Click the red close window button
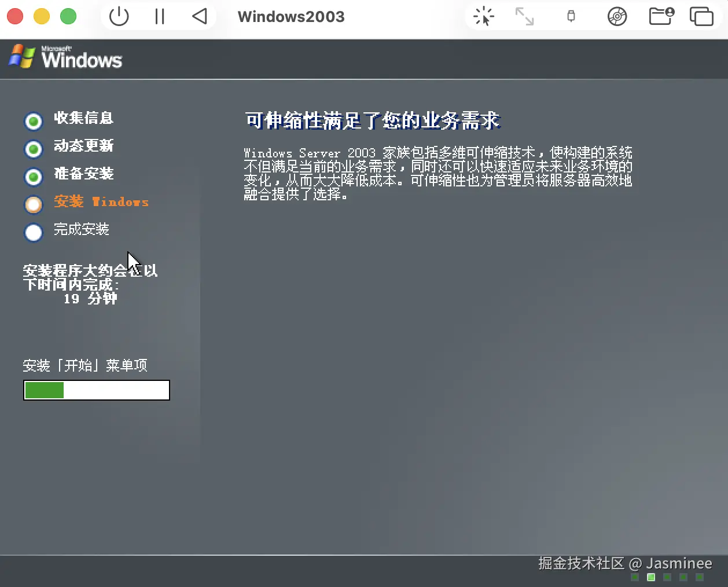The height and width of the screenshot is (587, 728). point(15,16)
